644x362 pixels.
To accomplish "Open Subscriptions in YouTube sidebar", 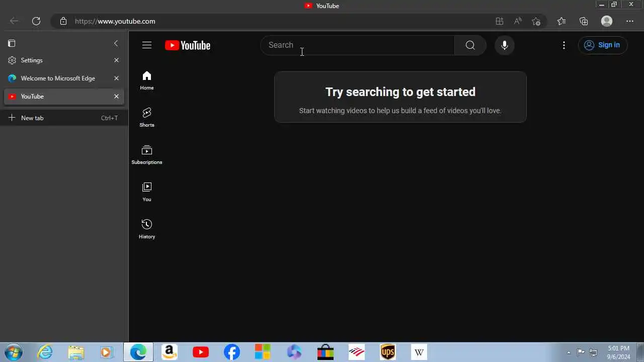I will [147, 155].
